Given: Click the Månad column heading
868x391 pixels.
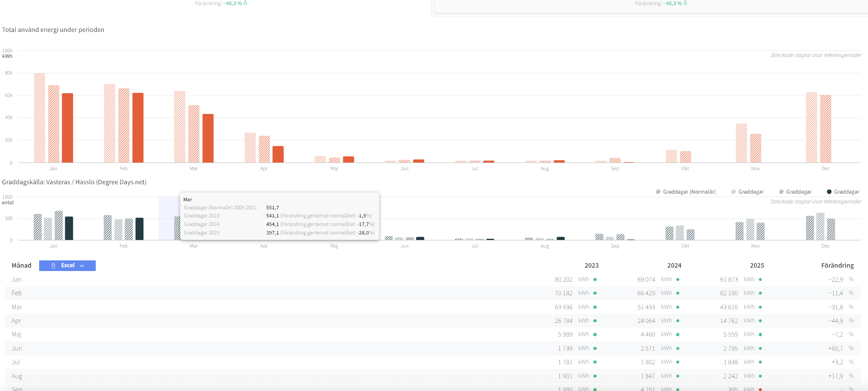Looking at the screenshot, I should (22, 265).
